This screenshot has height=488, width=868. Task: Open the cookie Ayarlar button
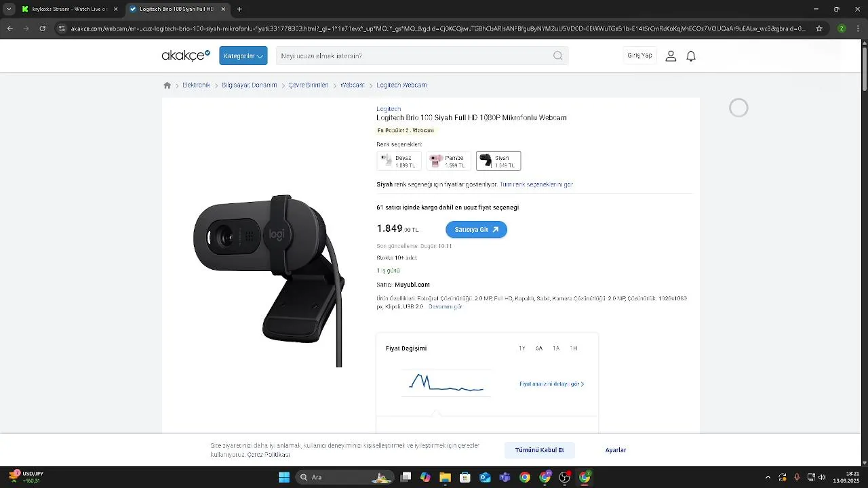(x=616, y=450)
